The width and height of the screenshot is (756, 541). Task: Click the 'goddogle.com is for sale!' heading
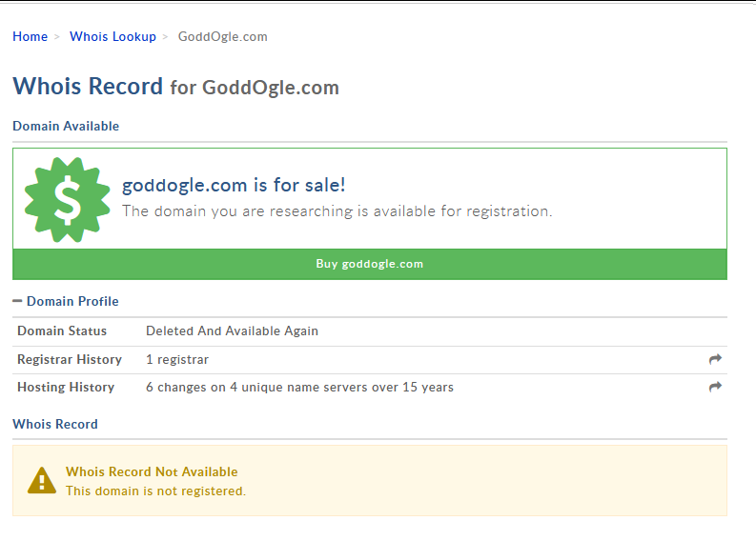pyautogui.click(x=234, y=185)
